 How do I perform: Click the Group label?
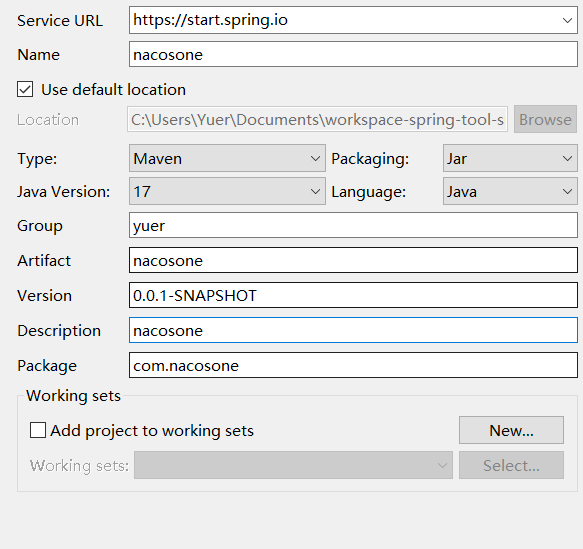click(40, 226)
